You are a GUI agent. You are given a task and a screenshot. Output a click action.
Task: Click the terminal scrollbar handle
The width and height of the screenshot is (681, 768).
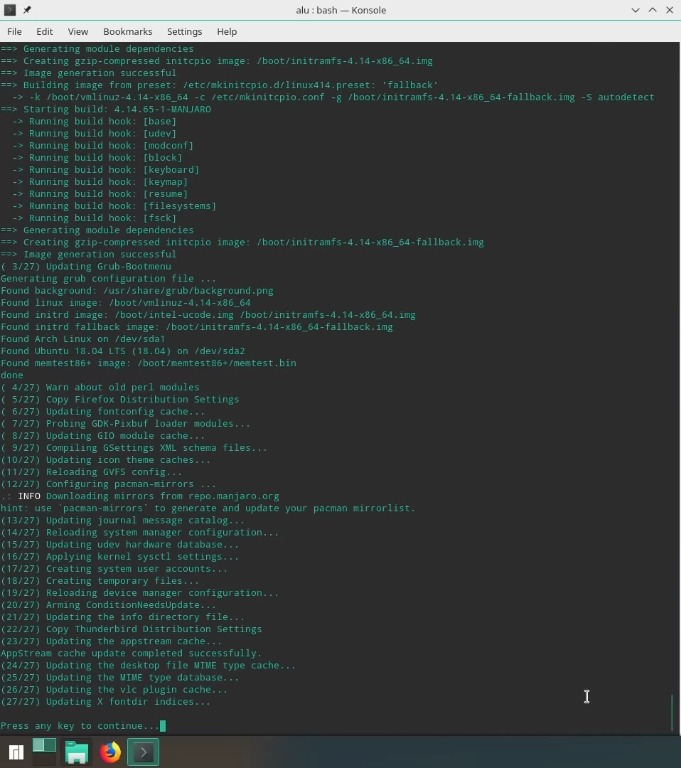[673, 712]
